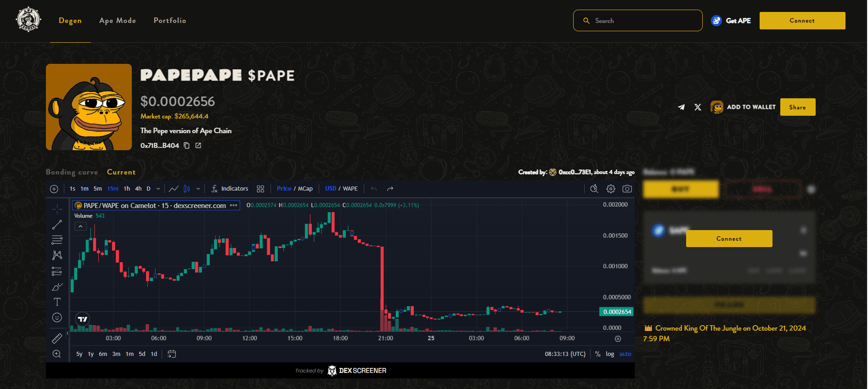Click the header Connect button
Image resolution: width=868 pixels, height=389 pixels.
(802, 21)
